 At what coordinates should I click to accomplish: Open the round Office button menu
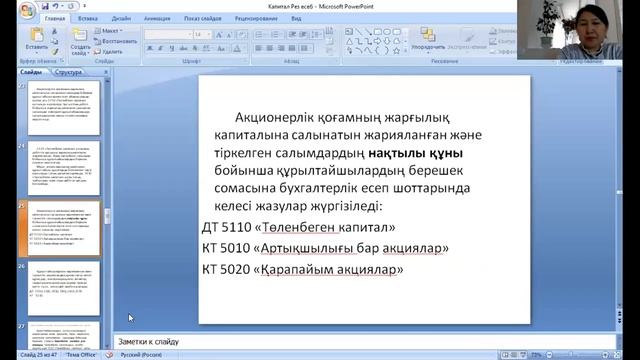(x=27, y=10)
